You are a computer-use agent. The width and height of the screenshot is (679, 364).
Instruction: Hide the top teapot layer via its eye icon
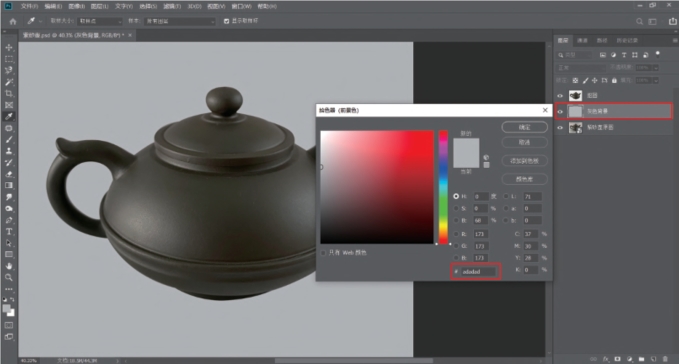coord(560,96)
